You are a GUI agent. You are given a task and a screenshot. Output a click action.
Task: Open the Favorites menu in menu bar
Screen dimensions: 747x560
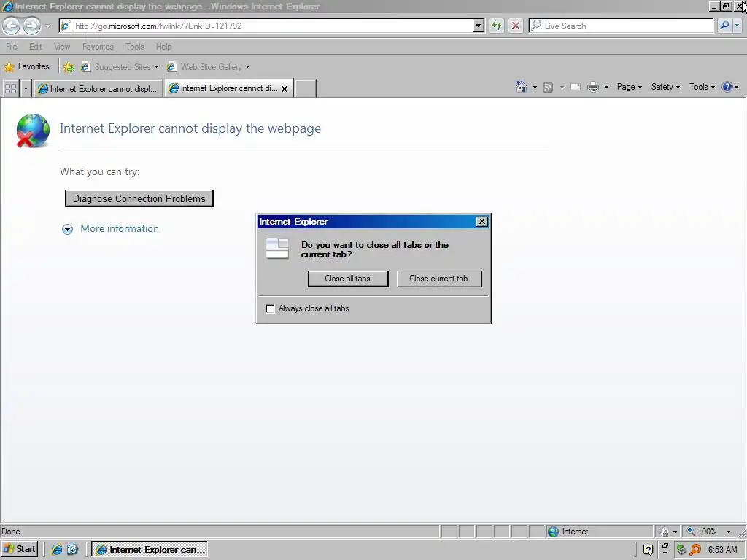98,47
